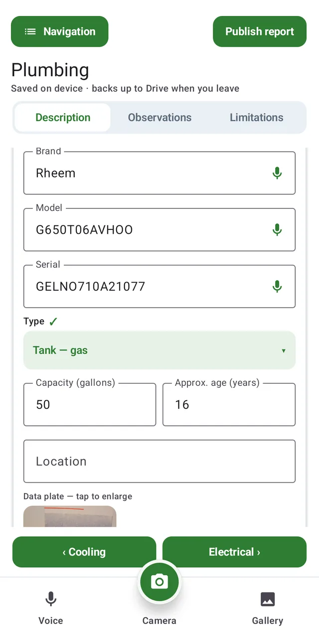Open the Navigation menu
Screen dimensions: 319x644
pyautogui.click(x=60, y=31)
